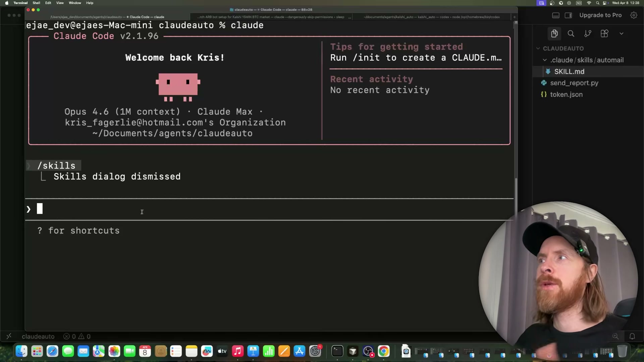644x362 pixels.
Task: Open the View menu
Action: 60,3
